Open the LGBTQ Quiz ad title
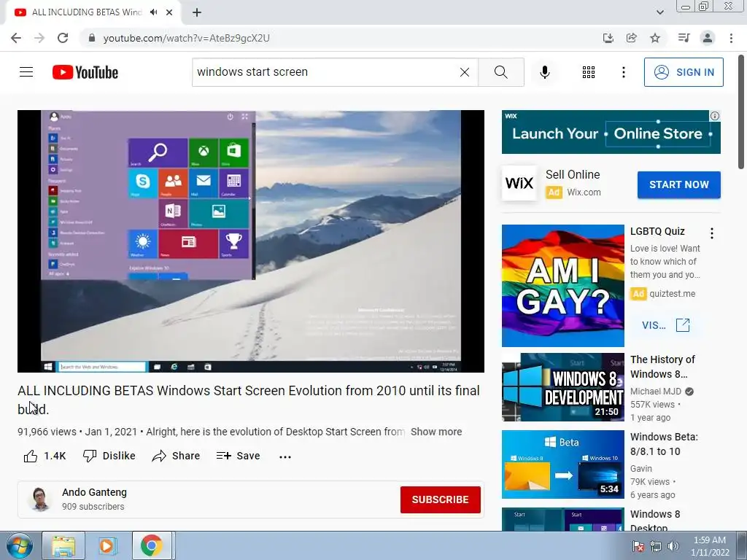The width and height of the screenshot is (747, 560). click(x=657, y=231)
